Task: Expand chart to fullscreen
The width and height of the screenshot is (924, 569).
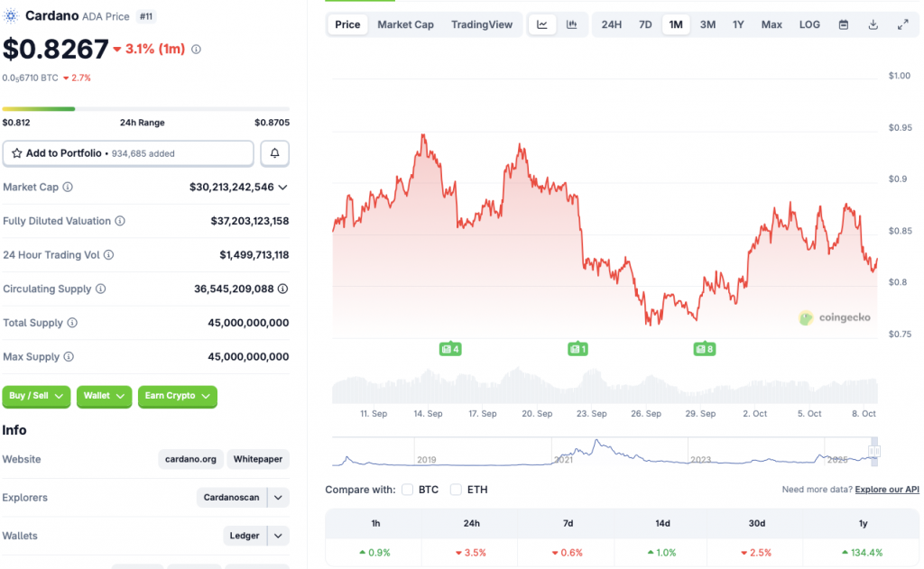Action: click(902, 24)
